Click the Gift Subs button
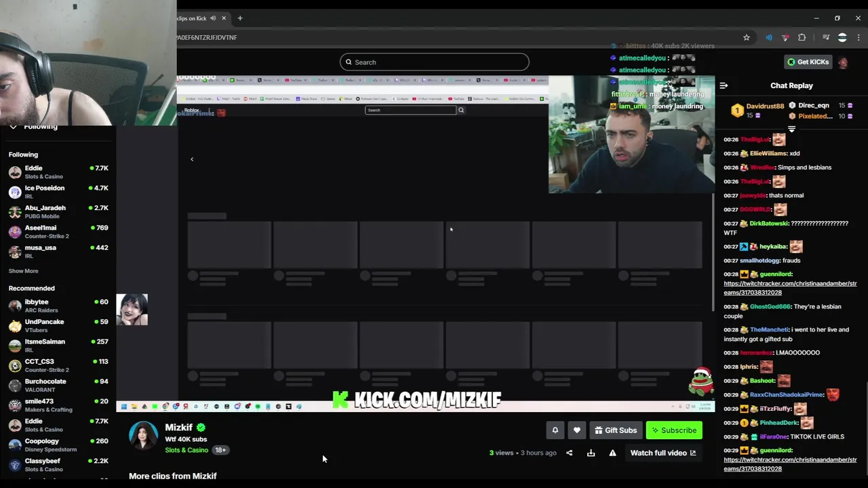The height and width of the screenshot is (488, 868). coord(616,430)
